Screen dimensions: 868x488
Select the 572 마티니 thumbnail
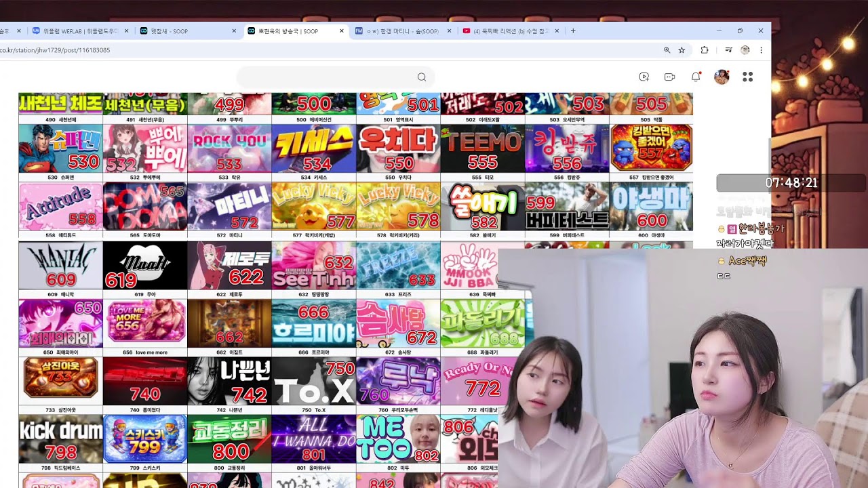click(x=229, y=206)
